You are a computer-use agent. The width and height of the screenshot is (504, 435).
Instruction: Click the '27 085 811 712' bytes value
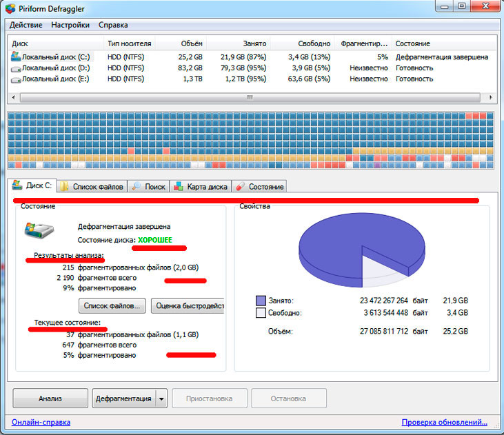384,331
